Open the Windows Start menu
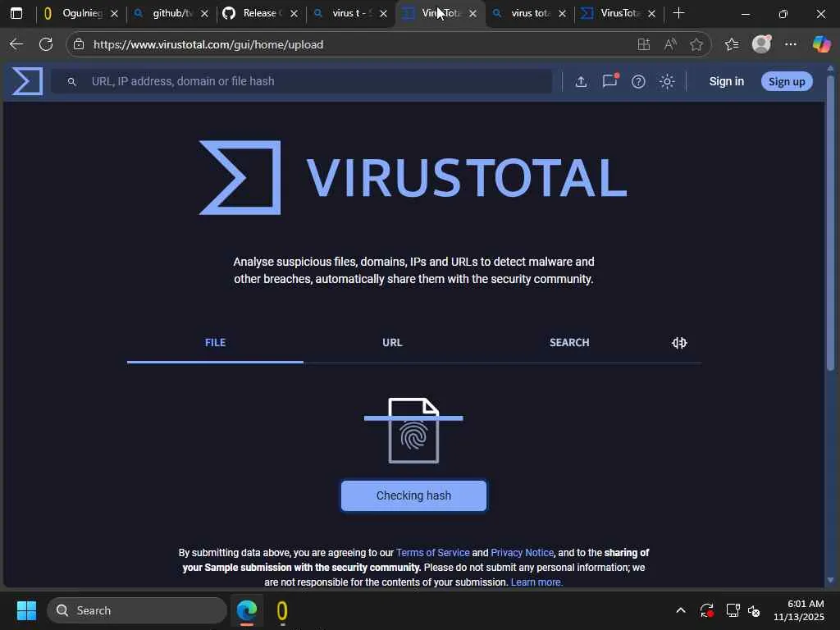Screen dimensions: 840x630 (26, 610)
